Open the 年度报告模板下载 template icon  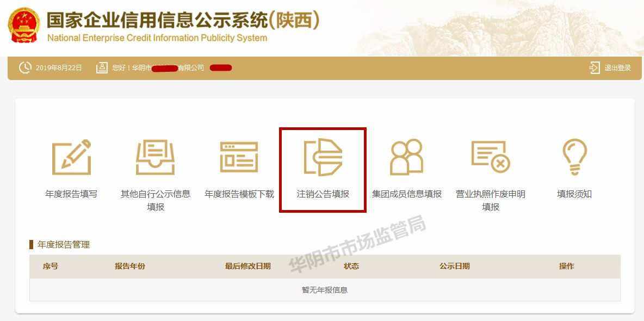coord(239,157)
